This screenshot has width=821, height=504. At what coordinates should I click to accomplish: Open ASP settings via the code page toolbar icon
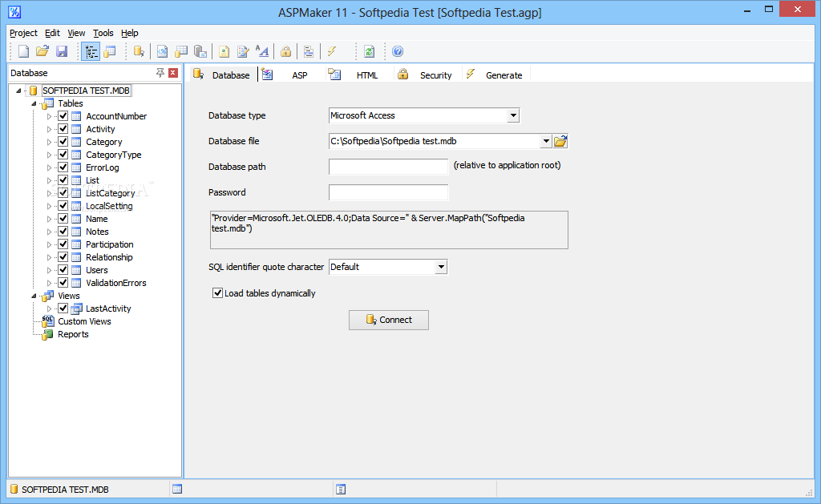162,51
